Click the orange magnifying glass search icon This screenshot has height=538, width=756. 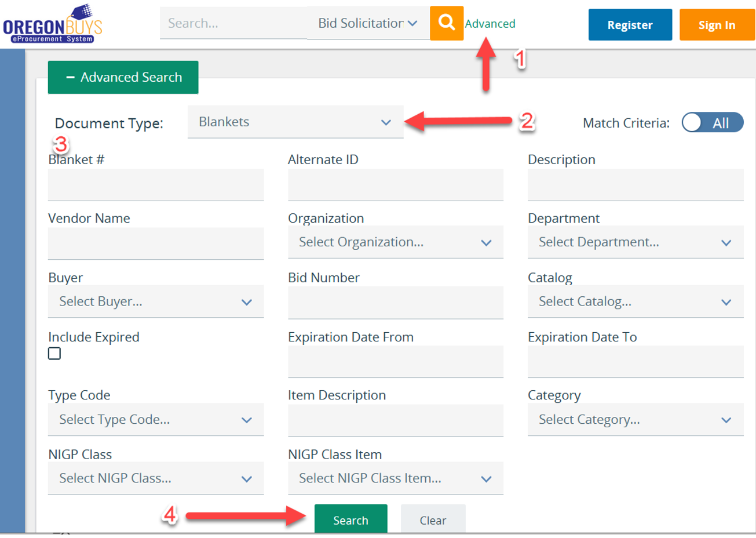pyautogui.click(x=446, y=23)
